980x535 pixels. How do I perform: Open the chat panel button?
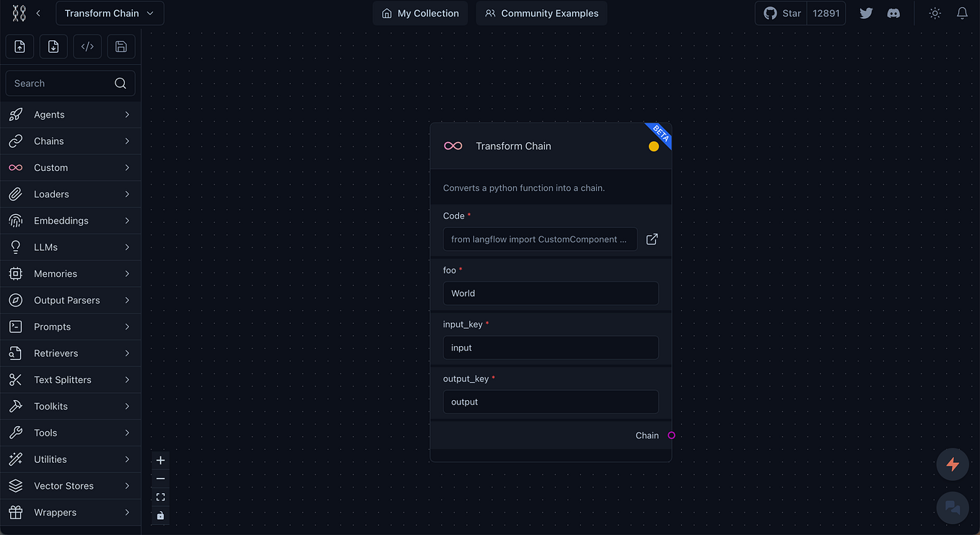(x=952, y=507)
